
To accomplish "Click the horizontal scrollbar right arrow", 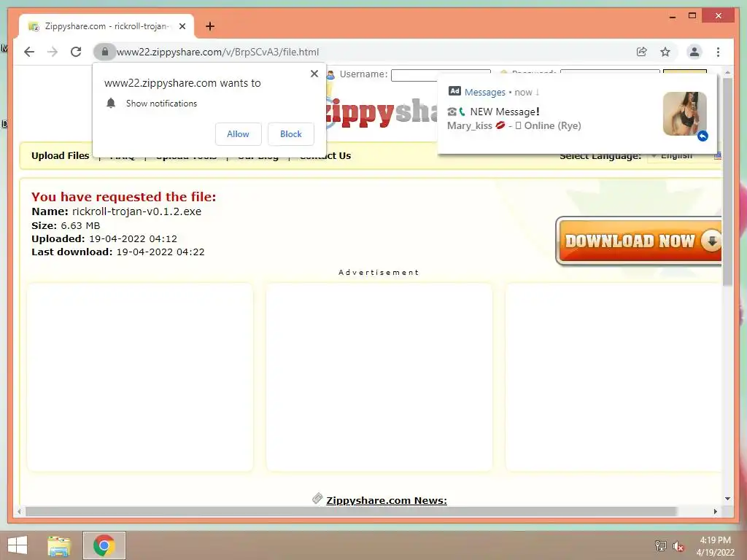I will (715, 511).
